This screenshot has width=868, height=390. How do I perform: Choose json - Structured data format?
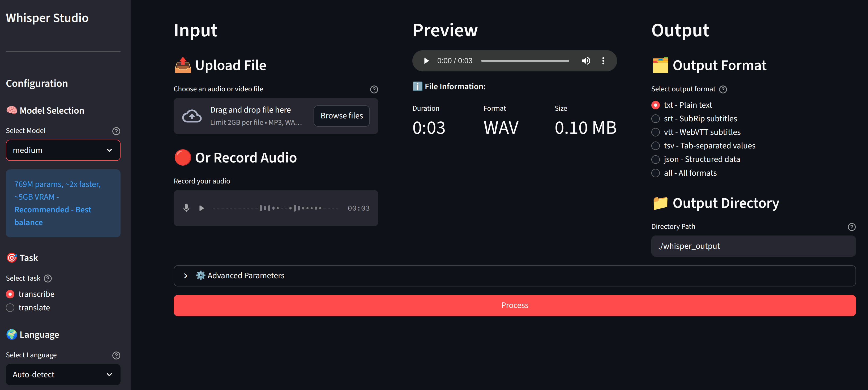coord(696,159)
